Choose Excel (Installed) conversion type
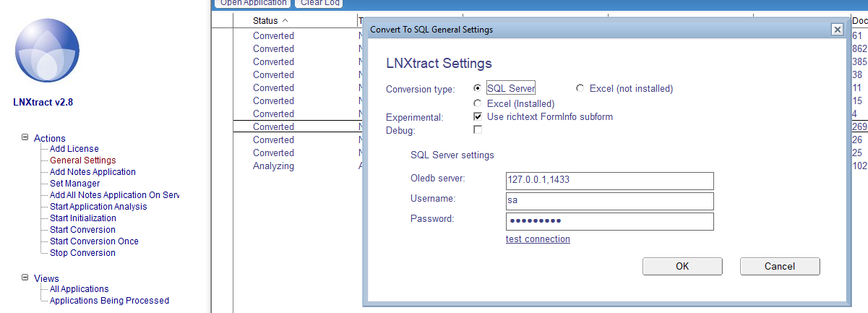This screenshot has height=313, width=868. (x=477, y=104)
